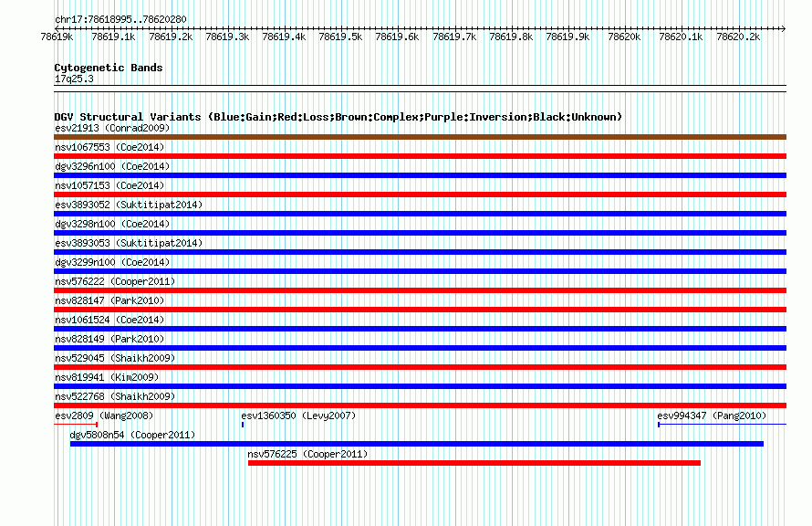812x526 pixels.
Task: Open the nsv522768 (Shaikh2009) label
Action: coord(115,396)
